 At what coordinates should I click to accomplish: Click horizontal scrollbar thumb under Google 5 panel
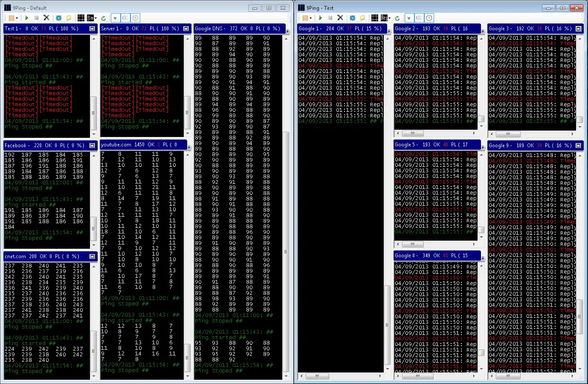point(413,244)
